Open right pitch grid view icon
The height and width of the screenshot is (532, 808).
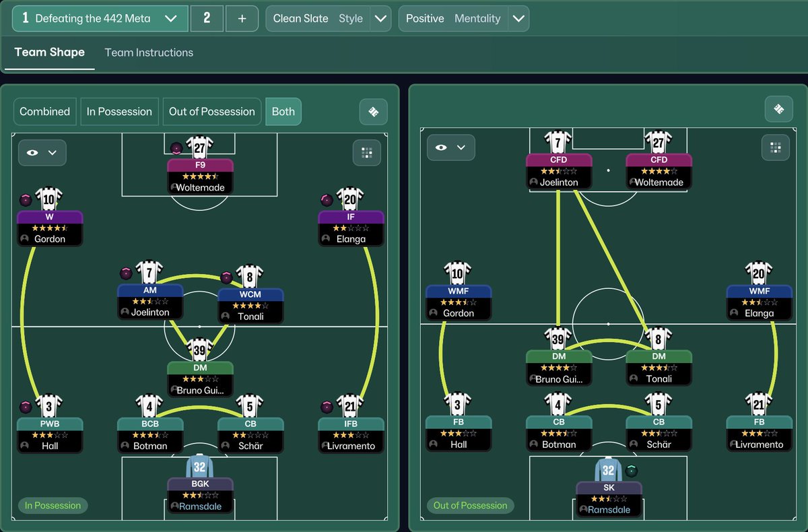[776, 147]
